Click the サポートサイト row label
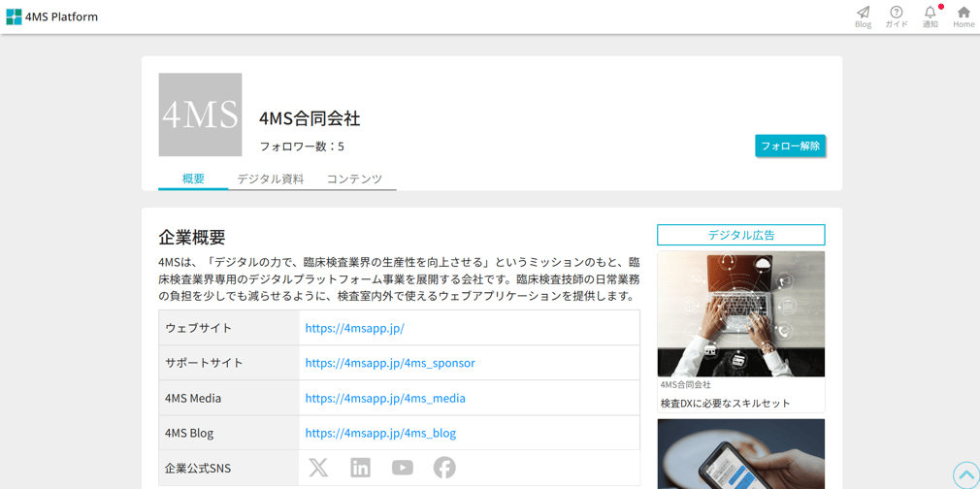Screen dimensions: 980x489 (204, 363)
